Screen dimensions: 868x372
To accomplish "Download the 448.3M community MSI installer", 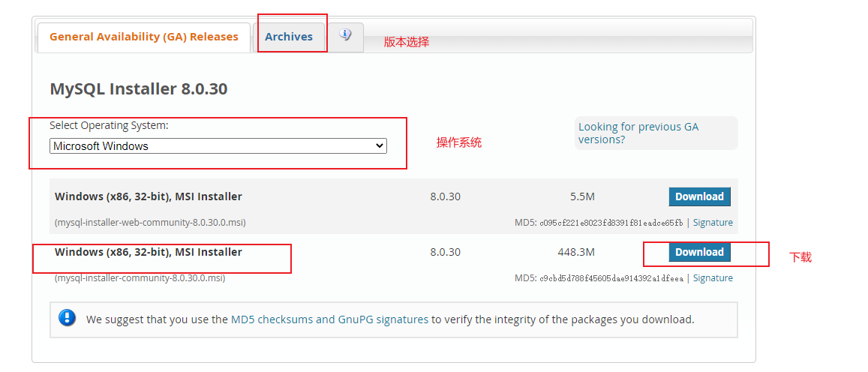I will pyautogui.click(x=700, y=252).
